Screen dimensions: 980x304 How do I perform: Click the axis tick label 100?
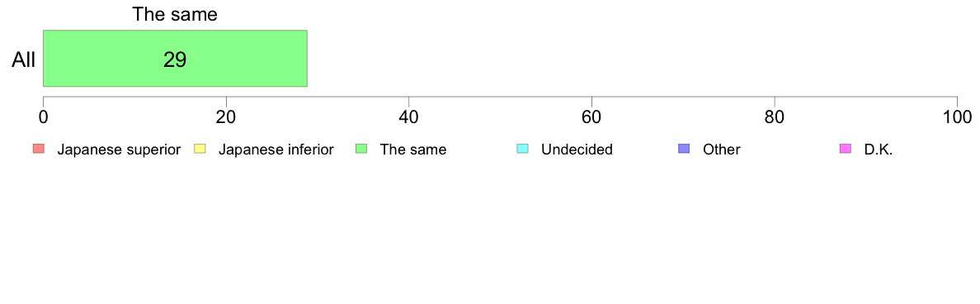957,117
